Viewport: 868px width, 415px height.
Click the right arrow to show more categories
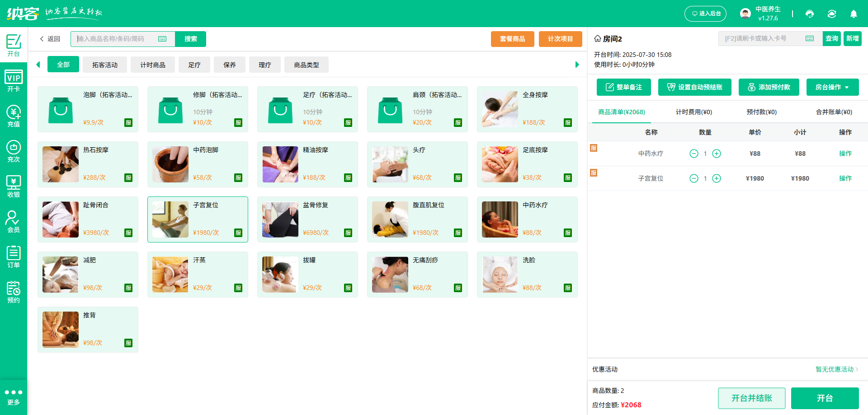[576, 64]
